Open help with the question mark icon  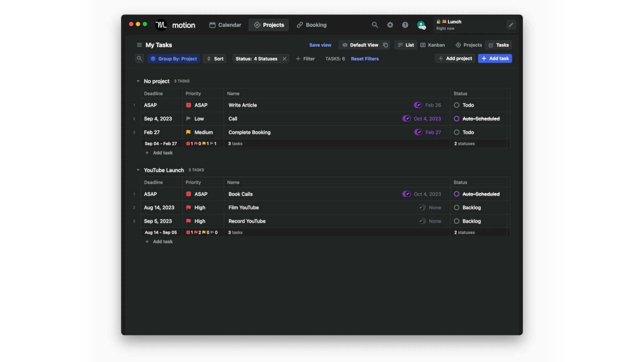[405, 25]
